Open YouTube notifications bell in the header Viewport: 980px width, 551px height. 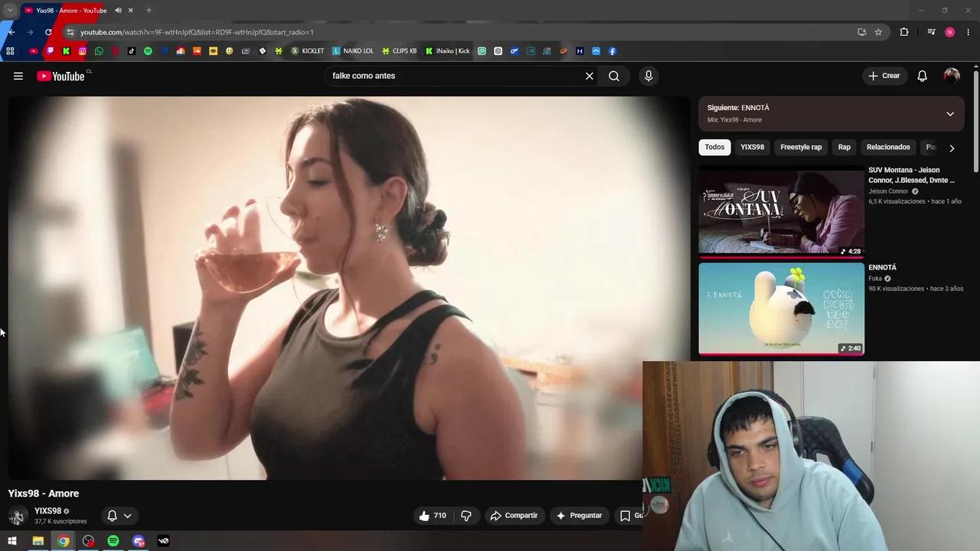click(923, 76)
